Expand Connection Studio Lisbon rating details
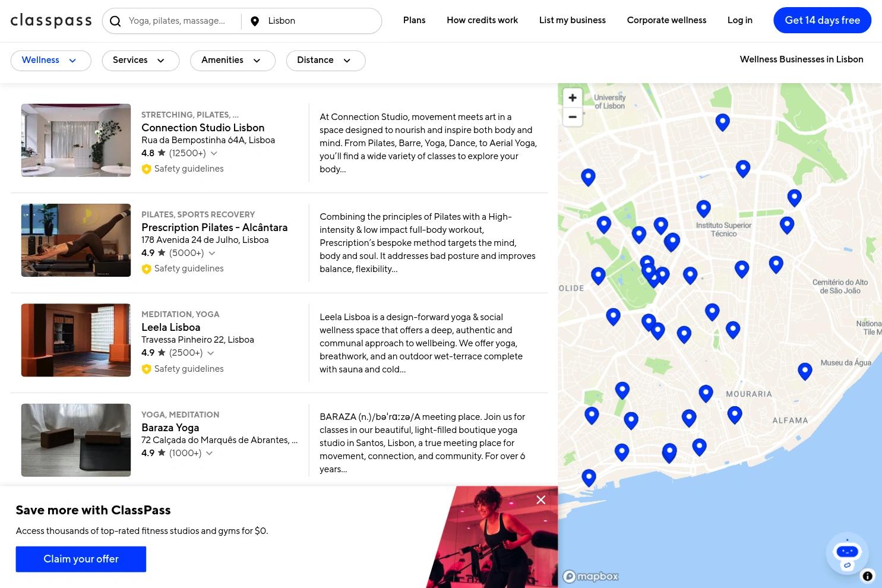This screenshot has height=588, width=882. pos(214,153)
